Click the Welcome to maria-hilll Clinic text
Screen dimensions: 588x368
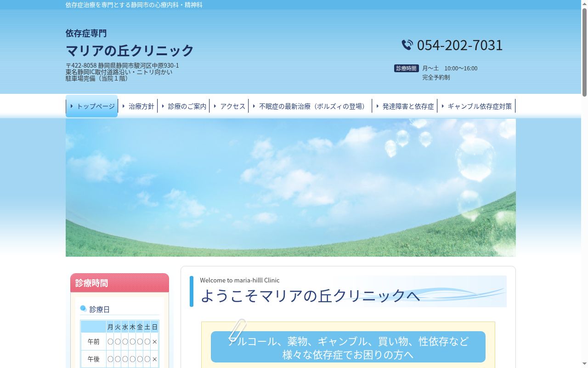point(240,280)
